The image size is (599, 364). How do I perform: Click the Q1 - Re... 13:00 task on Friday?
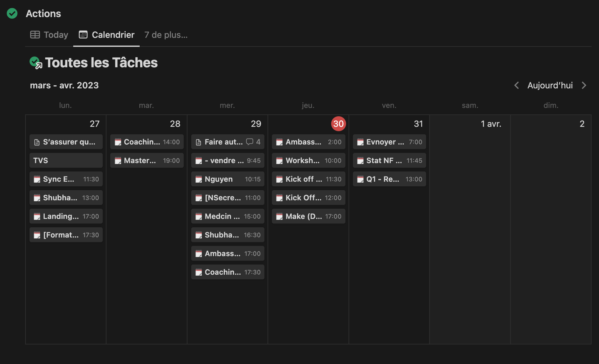pyautogui.click(x=389, y=179)
